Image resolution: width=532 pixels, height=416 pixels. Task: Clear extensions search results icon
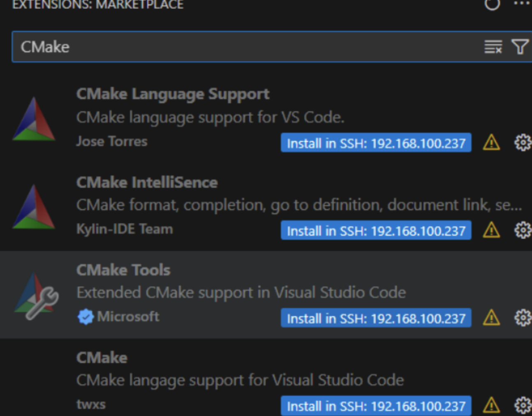click(493, 47)
